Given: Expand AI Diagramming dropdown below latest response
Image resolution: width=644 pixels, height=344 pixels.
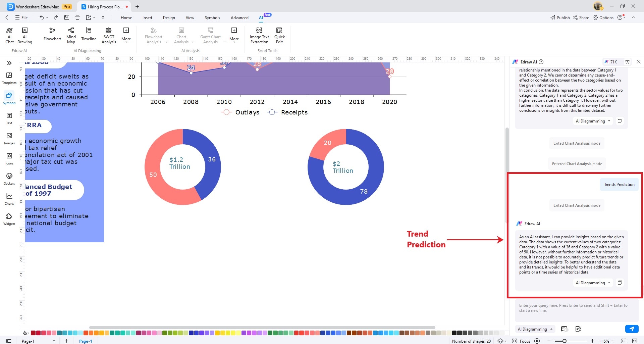Looking at the screenshot, I should coord(593,283).
